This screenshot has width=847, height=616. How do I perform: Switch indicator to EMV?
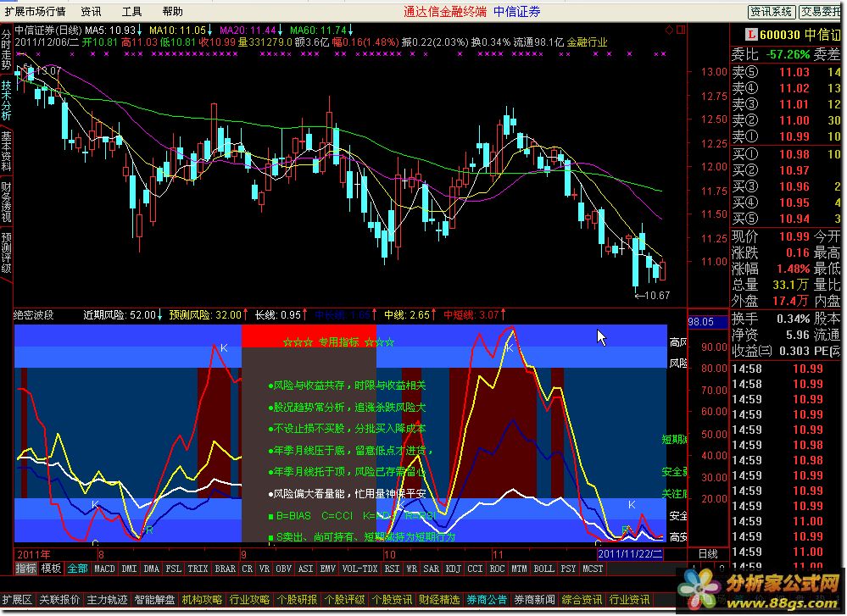328,569
